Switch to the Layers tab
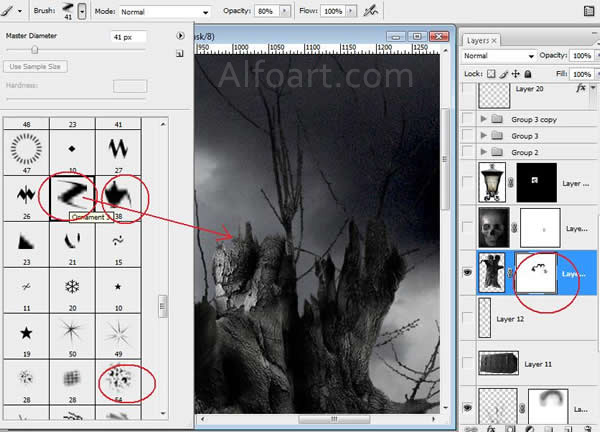This screenshot has height=432, width=600. [481, 40]
